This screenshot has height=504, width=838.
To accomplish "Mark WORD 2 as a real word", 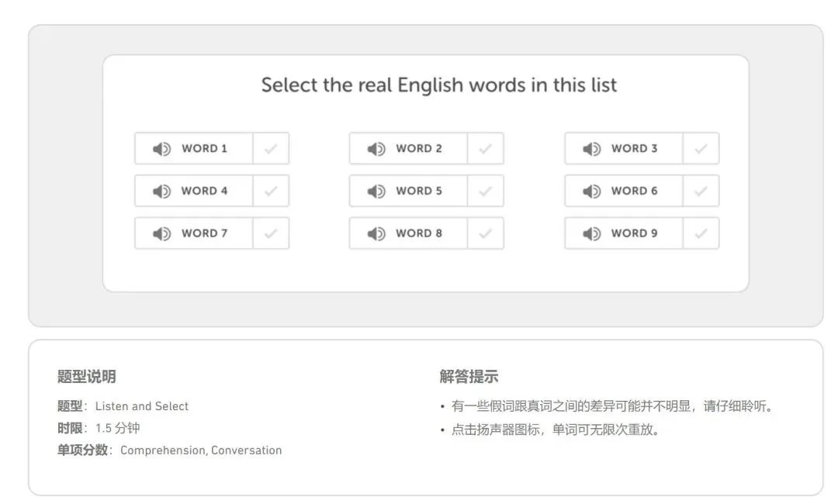I will point(486,149).
